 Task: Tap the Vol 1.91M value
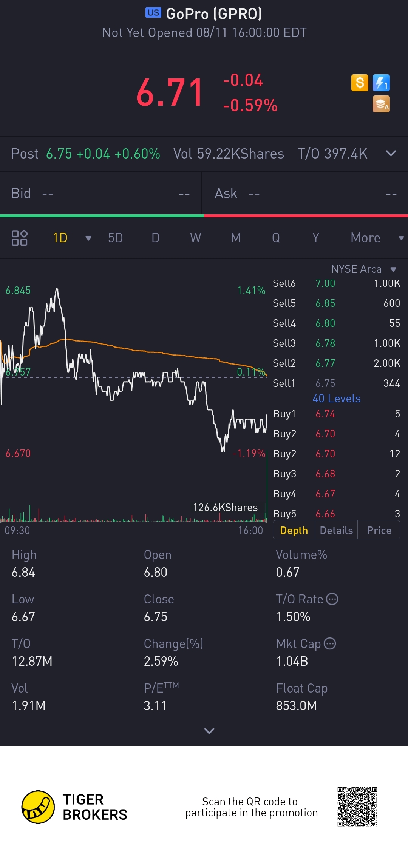(x=29, y=706)
